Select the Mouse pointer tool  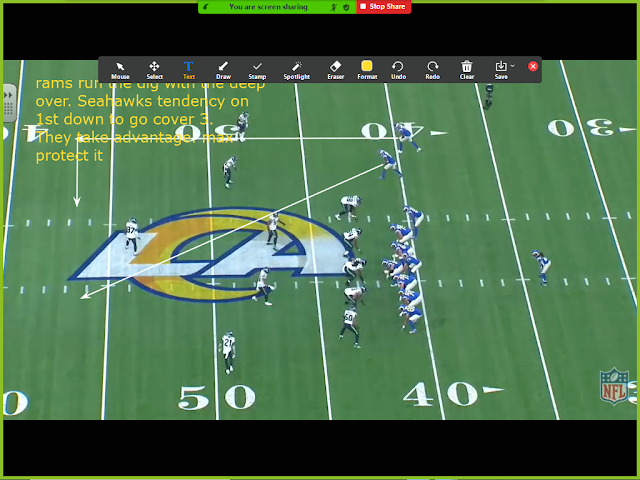click(120, 70)
